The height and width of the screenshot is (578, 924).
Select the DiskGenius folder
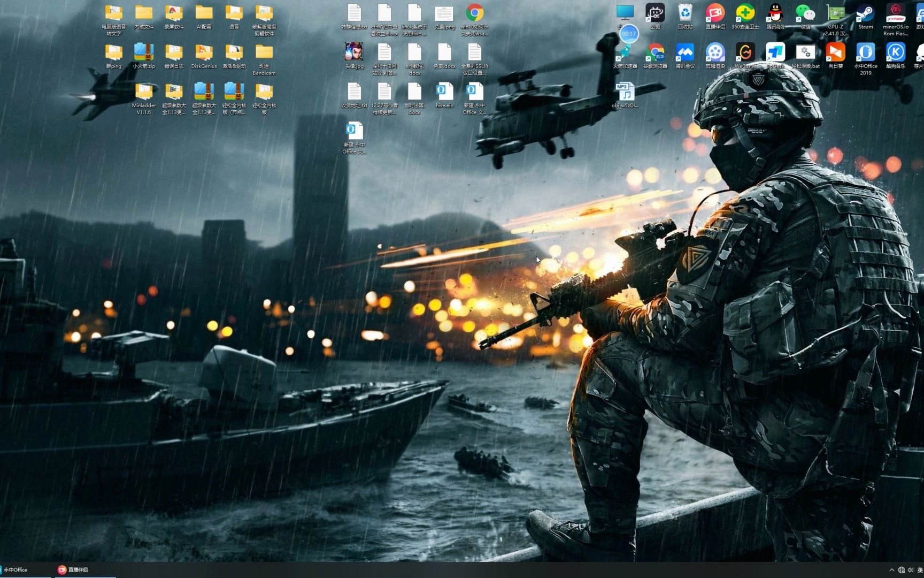click(204, 56)
